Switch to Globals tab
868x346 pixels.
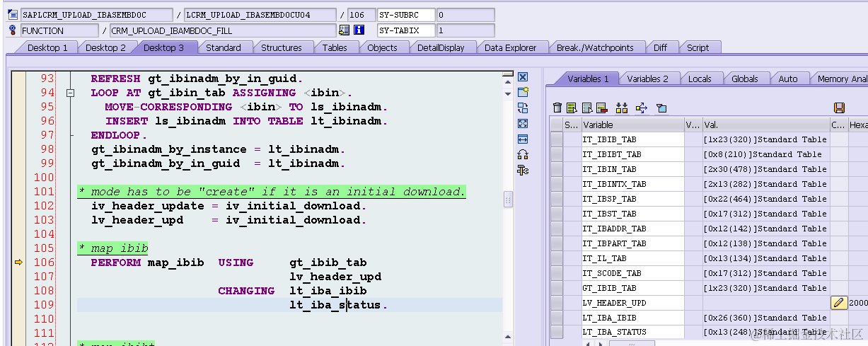tap(744, 79)
